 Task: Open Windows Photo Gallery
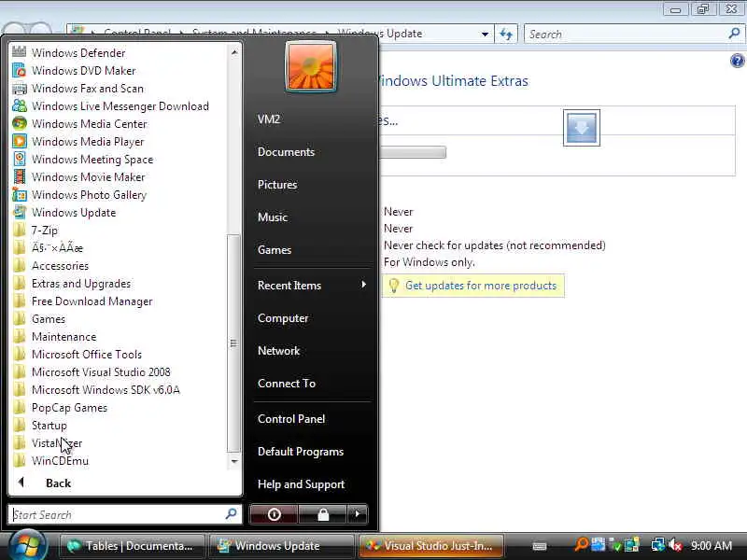point(79,195)
